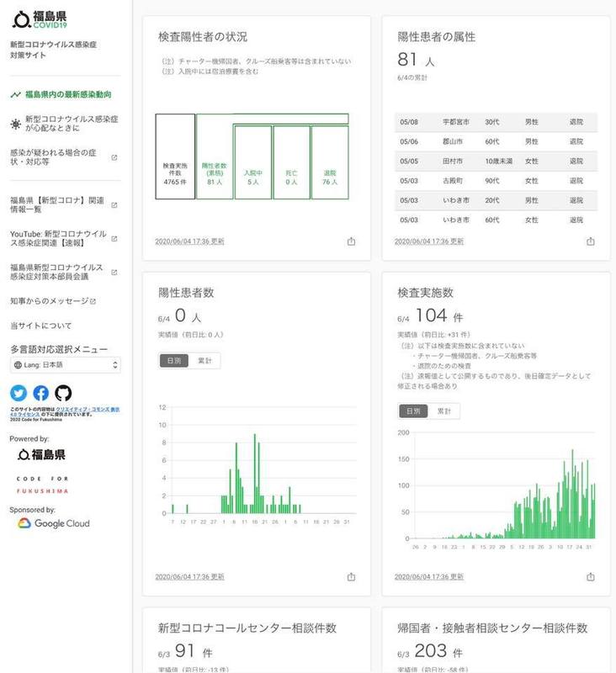Select 累計 toggle in 検査実施数 card
Viewport: 616px width, 673px height.
(x=443, y=411)
